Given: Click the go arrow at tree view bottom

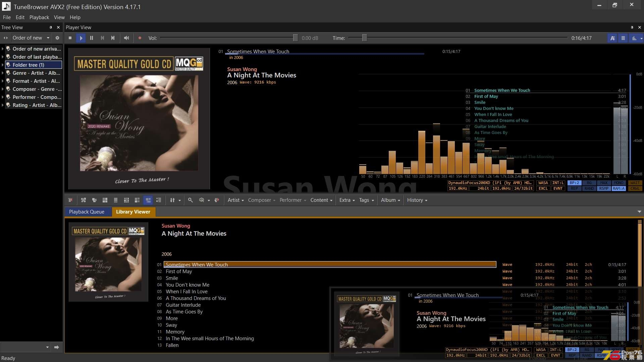Looking at the screenshot, I should click(56, 347).
